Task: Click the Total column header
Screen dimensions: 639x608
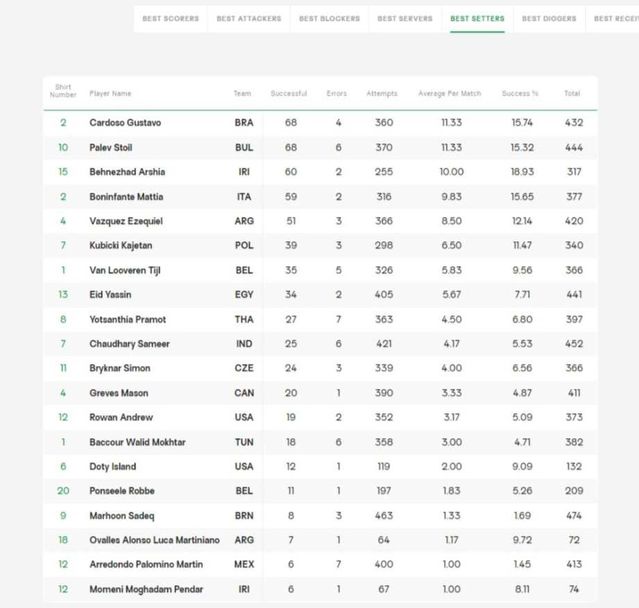Action: (x=572, y=94)
